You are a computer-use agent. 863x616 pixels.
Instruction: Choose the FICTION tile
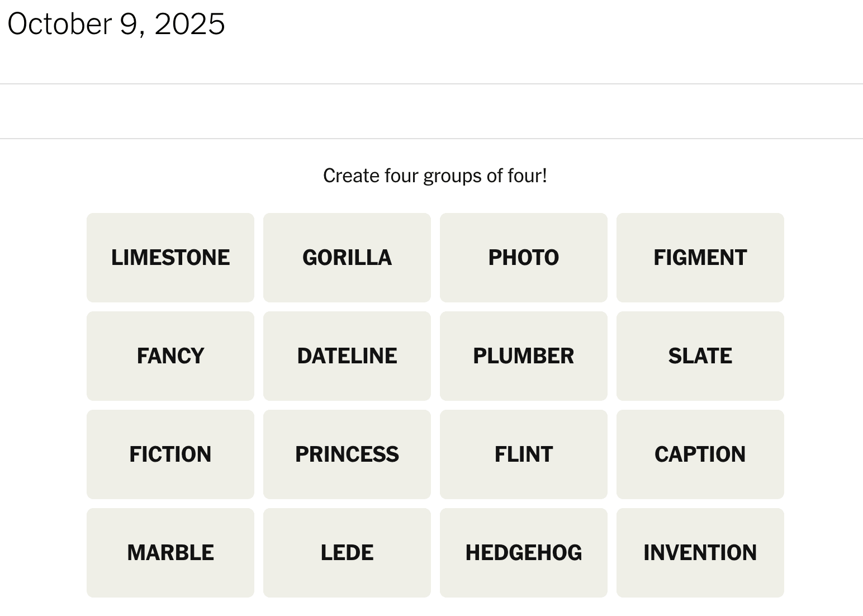pyautogui.click(x=170, y=454)
